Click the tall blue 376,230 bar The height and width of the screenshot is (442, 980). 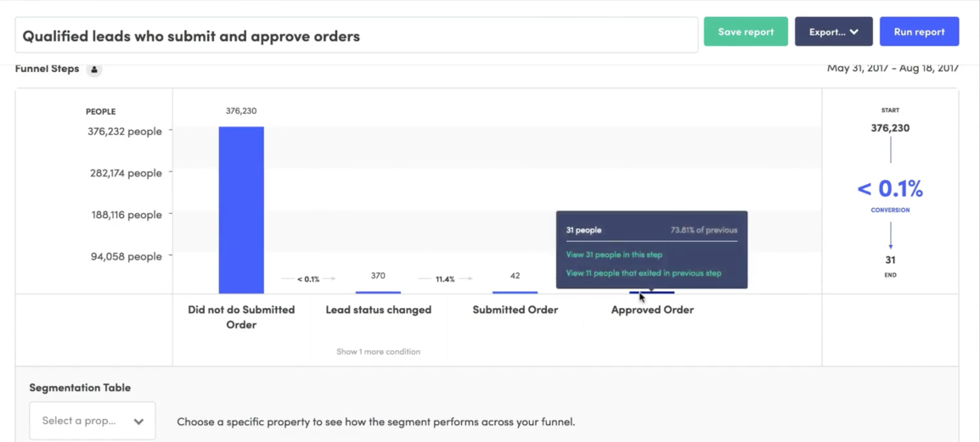coord(241,210)
